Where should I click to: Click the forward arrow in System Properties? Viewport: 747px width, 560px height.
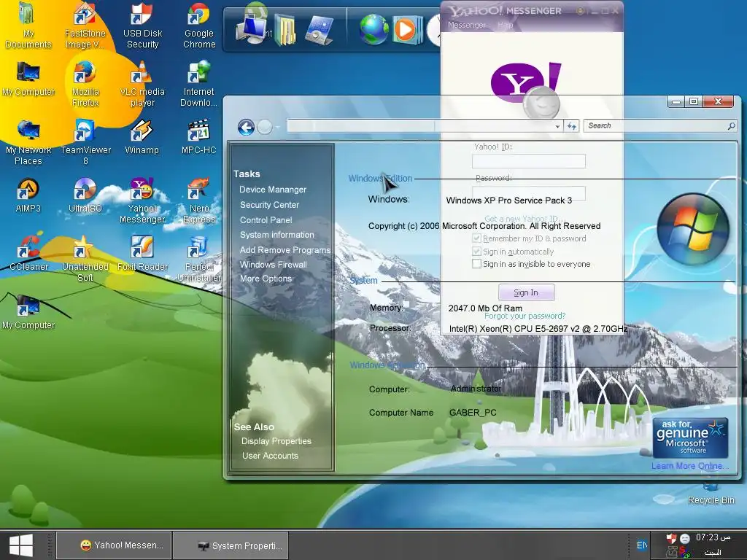point(264,127)
